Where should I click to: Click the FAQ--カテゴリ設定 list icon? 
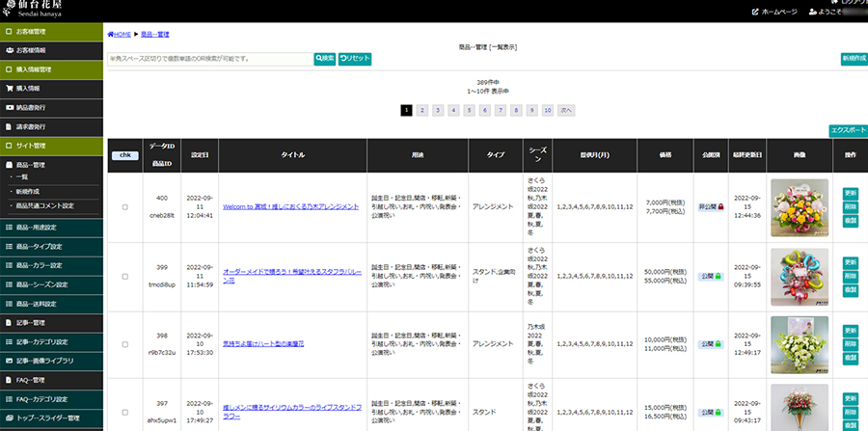9,399
